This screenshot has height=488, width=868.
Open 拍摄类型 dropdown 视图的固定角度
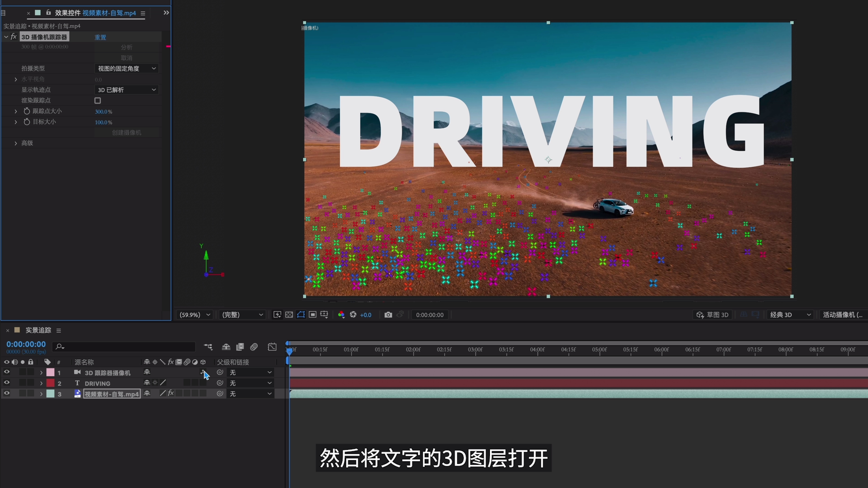[x=126, y=68]
